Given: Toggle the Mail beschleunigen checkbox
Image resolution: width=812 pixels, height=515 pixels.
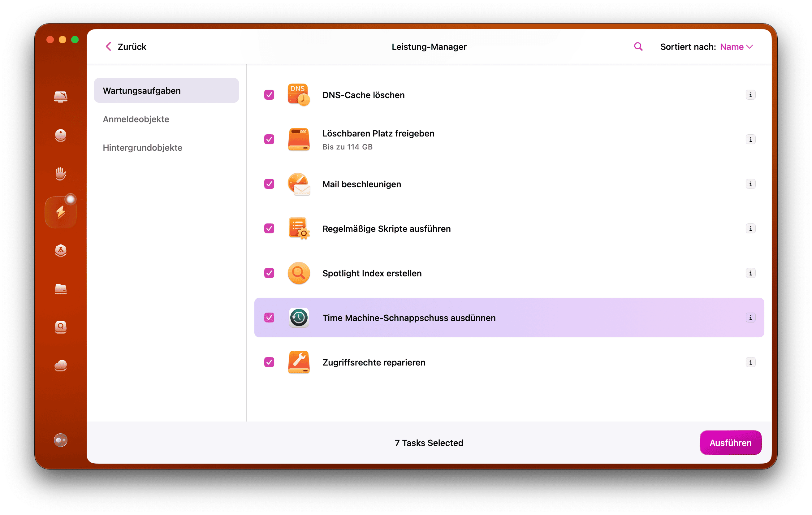Looking at the screenshot, I should (269, 184).
